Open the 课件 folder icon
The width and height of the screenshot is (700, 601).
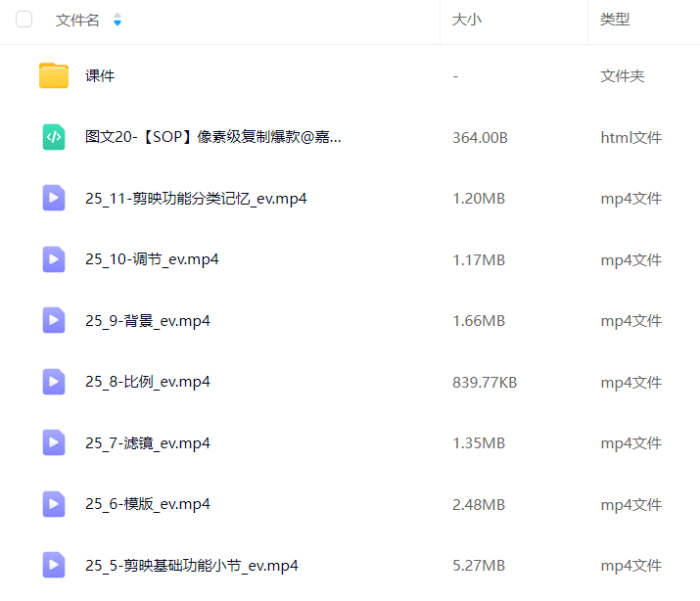(x=54, y=75)
